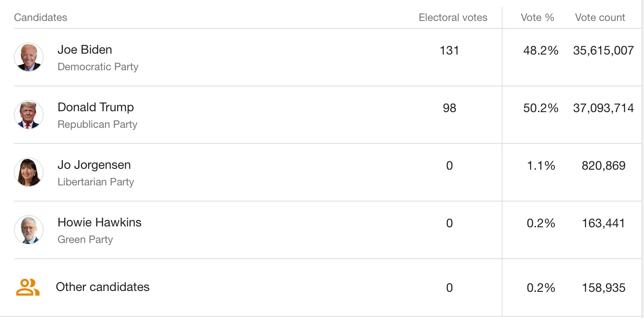This screenshot has width=644, height=318.
Task: Open the Donald Trump candidate name
Action: (x=95, y=107)
